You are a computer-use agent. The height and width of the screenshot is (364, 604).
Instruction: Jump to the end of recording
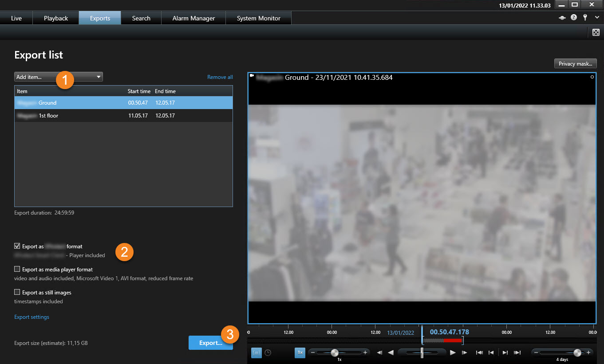(517, 353)
